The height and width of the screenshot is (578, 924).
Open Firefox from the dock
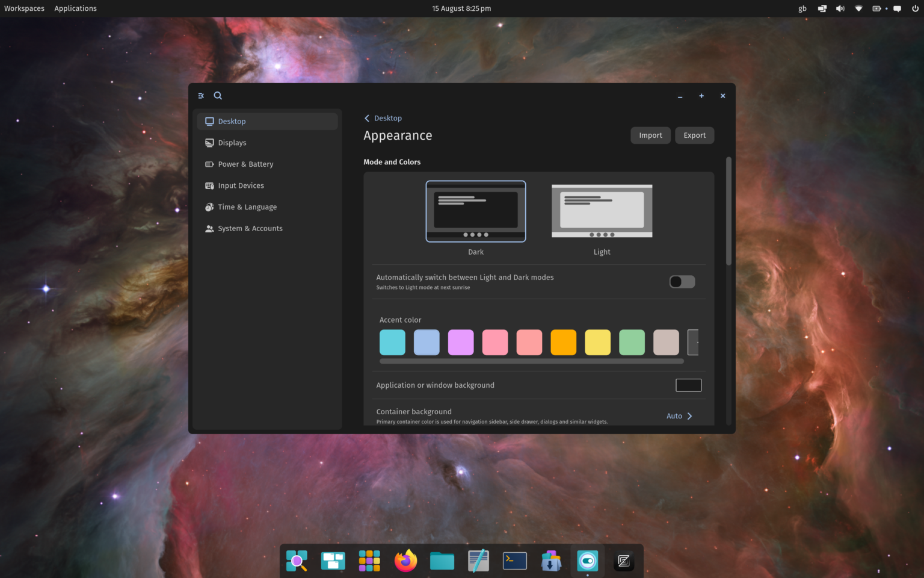[x=405, y=561]
